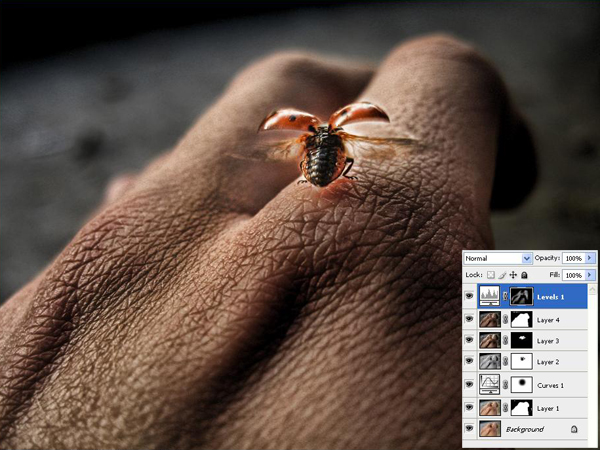Toggle lock all padlock icon

(524, 275)
